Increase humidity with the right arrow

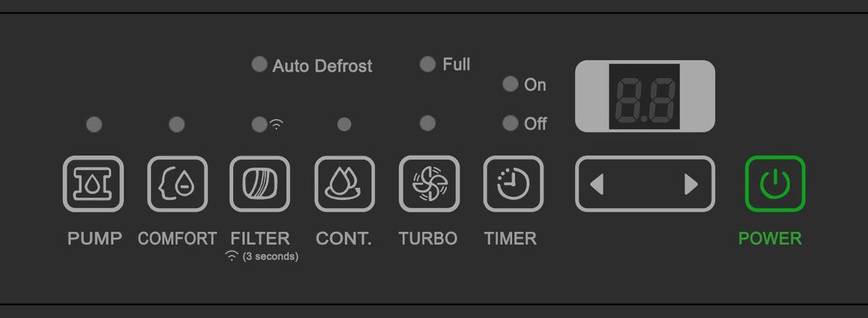(x=691, y=185)
